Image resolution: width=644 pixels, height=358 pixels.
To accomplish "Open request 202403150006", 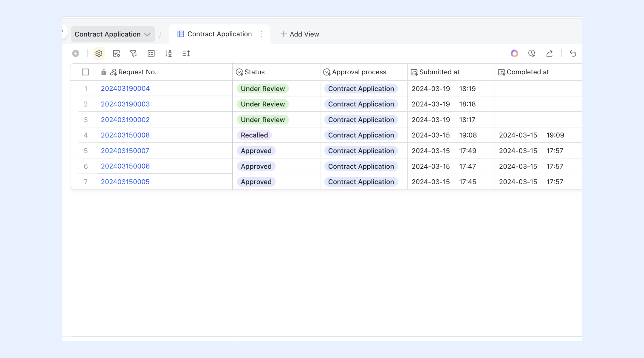I will 125,166.
